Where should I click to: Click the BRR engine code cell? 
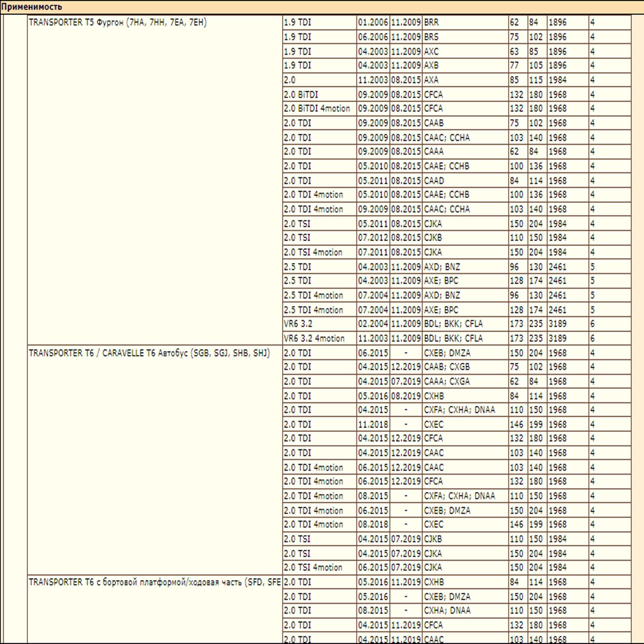click(x=431, y=22)
